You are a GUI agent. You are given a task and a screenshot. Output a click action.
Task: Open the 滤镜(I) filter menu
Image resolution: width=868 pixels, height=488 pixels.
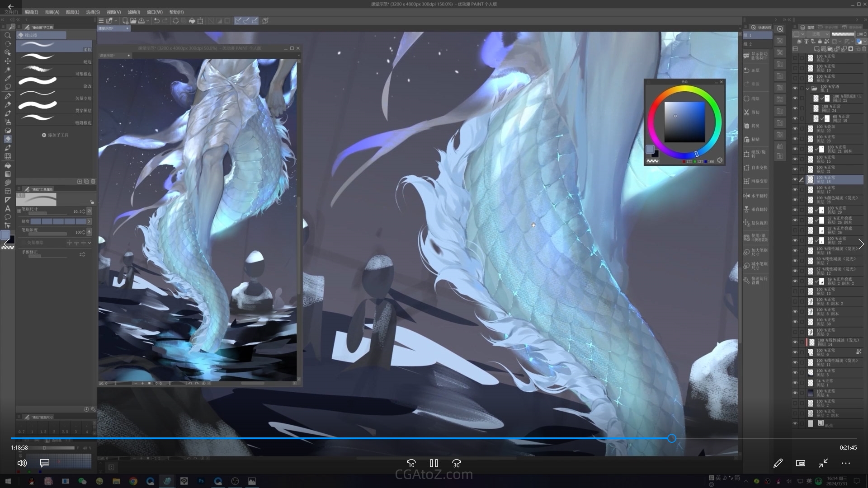coord(134,12)
